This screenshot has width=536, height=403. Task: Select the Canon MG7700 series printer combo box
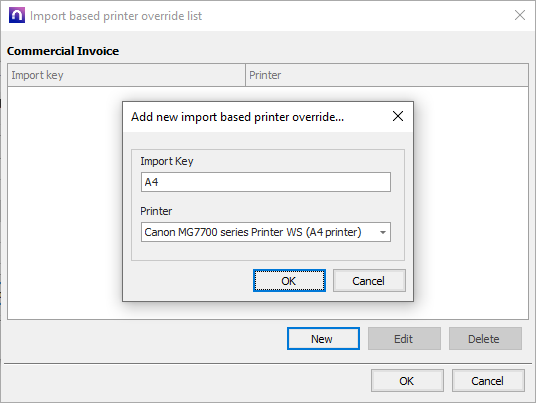click(266, 232)
